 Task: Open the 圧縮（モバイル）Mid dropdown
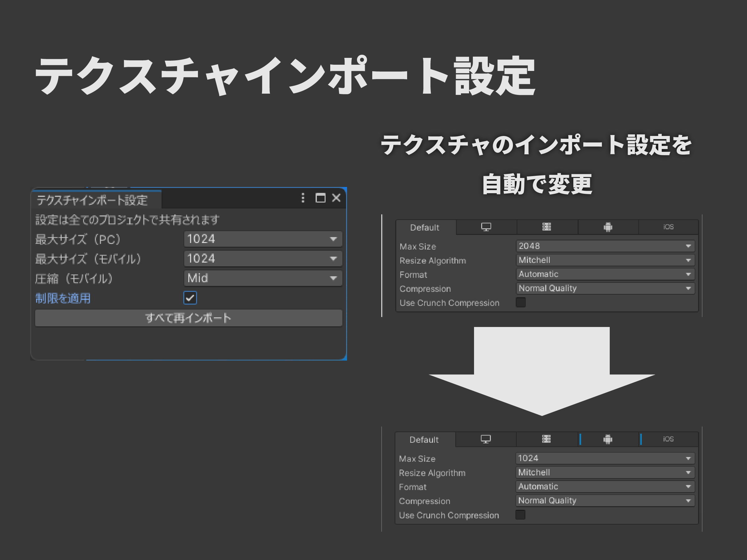pos(263,278)
